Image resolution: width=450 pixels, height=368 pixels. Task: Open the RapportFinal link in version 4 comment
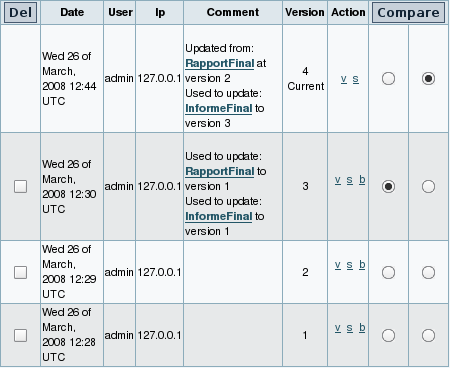click(220, 63)
